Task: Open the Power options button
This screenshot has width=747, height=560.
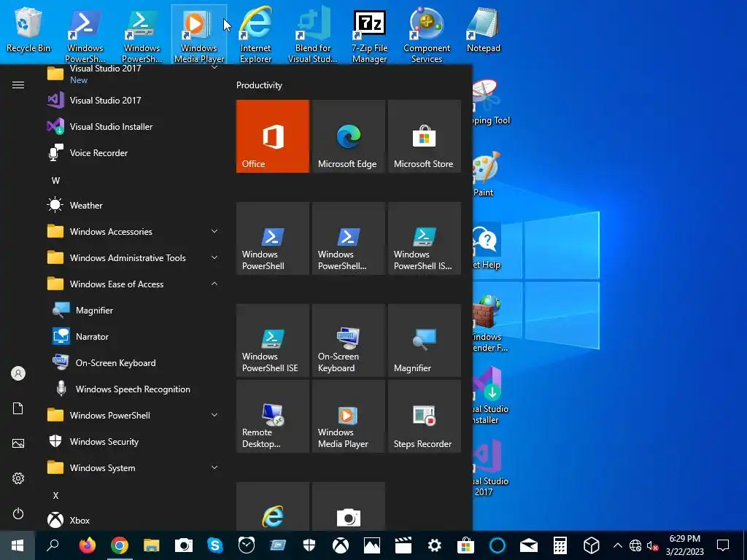Action: pos(18,513)
